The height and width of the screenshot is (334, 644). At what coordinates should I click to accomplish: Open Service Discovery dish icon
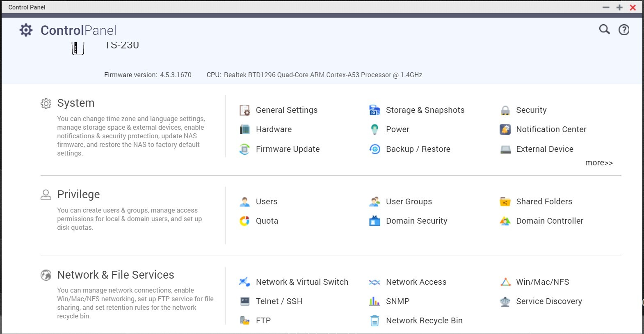pos(505,301)
